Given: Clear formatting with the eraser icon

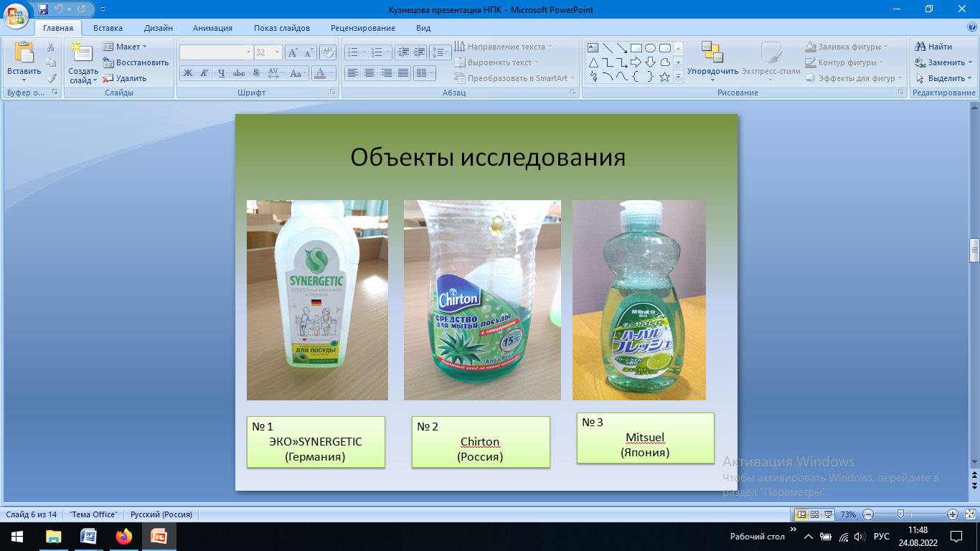Looking at the screenshot, I should click(328, 52).
